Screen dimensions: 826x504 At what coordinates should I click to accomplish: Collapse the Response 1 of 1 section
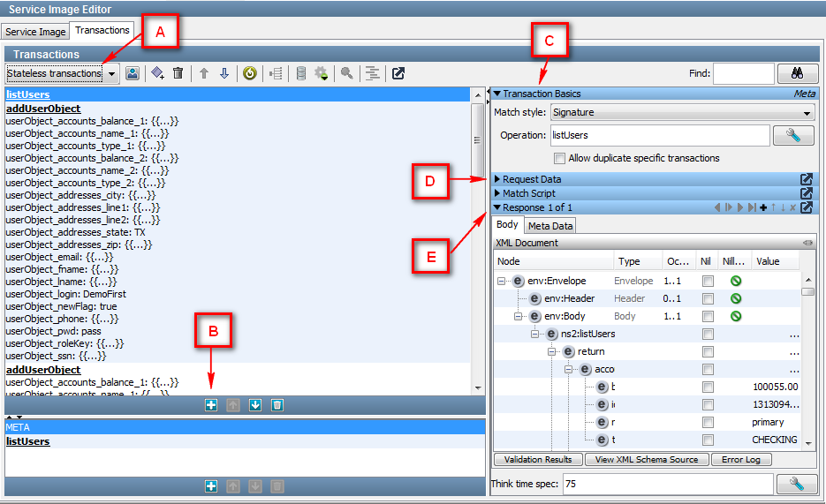tap(496, 207)
